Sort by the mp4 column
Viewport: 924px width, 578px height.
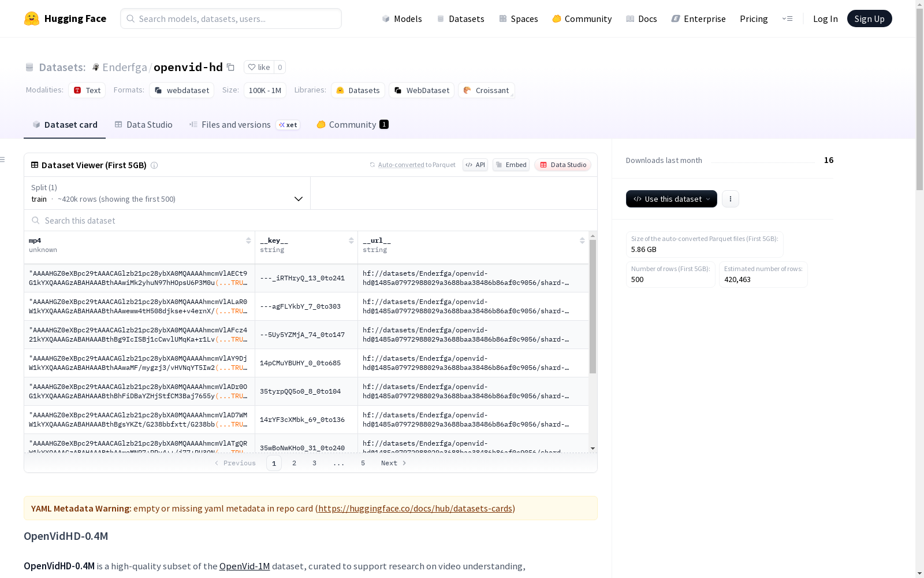coord(248,240)
